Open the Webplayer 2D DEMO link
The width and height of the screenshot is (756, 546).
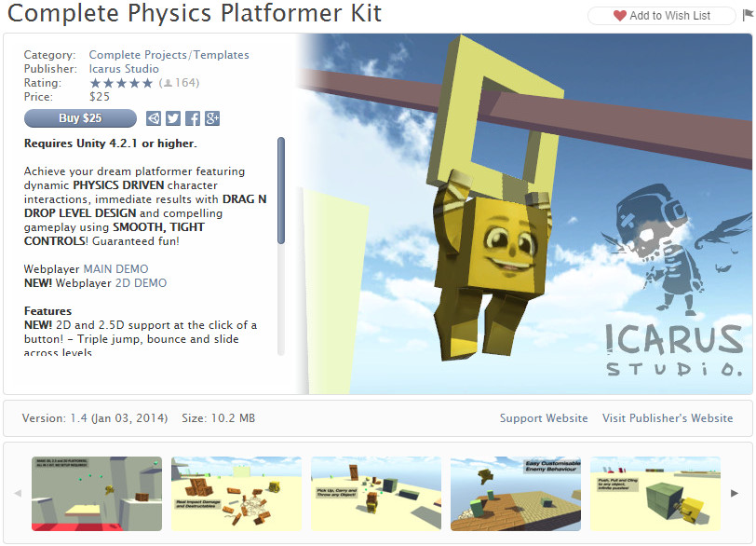point(141,283)
